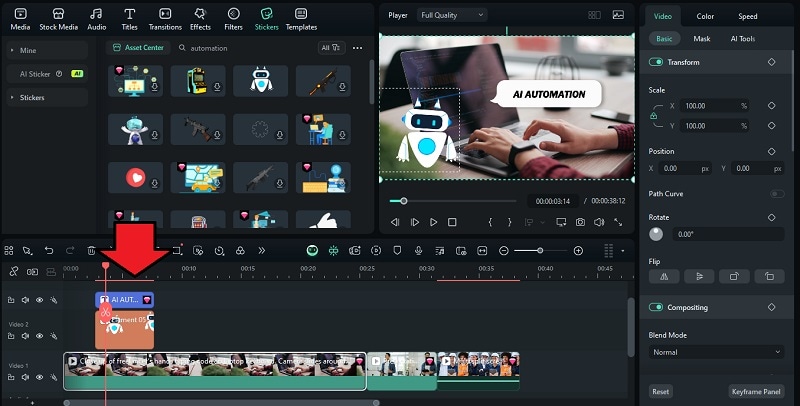
Task: Open the Stock Media tab
Action: tap(59, 19)
